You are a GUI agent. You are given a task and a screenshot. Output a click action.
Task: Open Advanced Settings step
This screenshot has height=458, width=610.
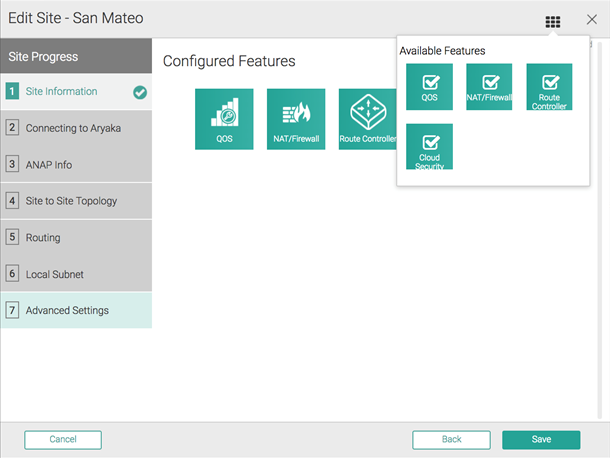click(x=67, y=311)
